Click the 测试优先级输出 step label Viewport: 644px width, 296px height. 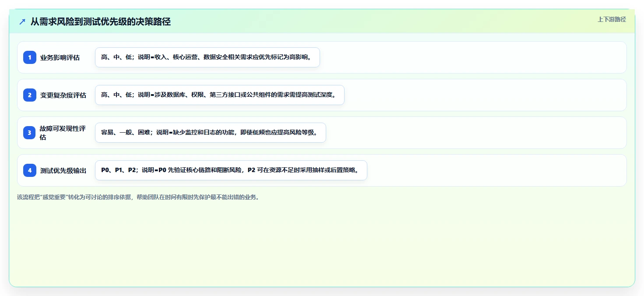tap(63, 170)
